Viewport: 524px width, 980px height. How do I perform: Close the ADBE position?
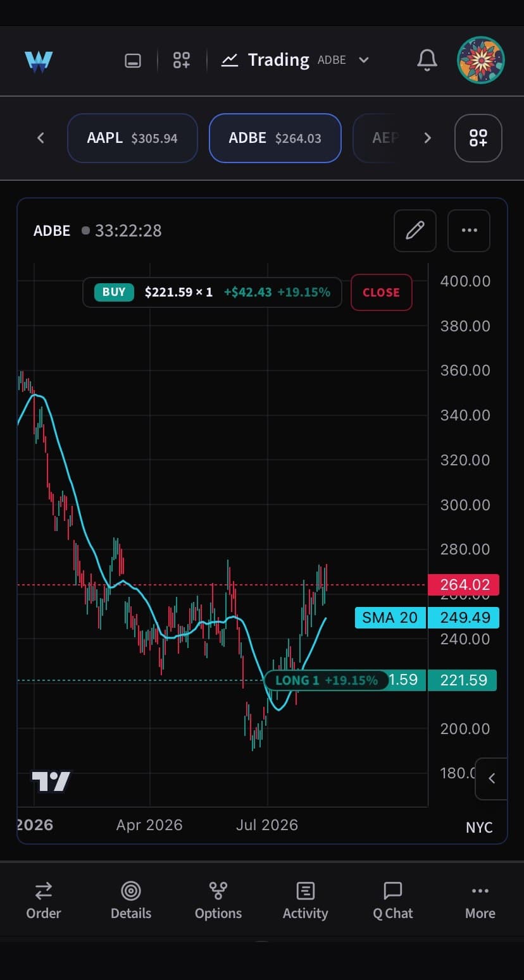pyautogui.click(x=381, y=292)
